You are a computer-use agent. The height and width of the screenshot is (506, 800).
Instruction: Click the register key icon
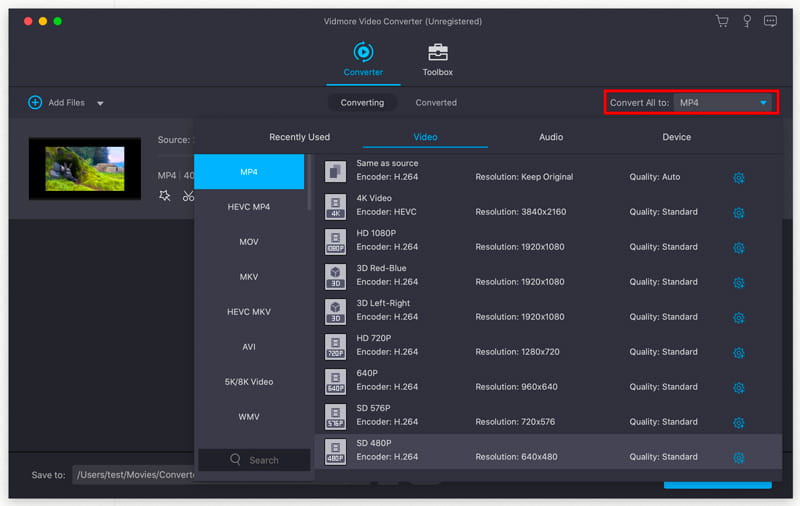[x=746, y=21]
